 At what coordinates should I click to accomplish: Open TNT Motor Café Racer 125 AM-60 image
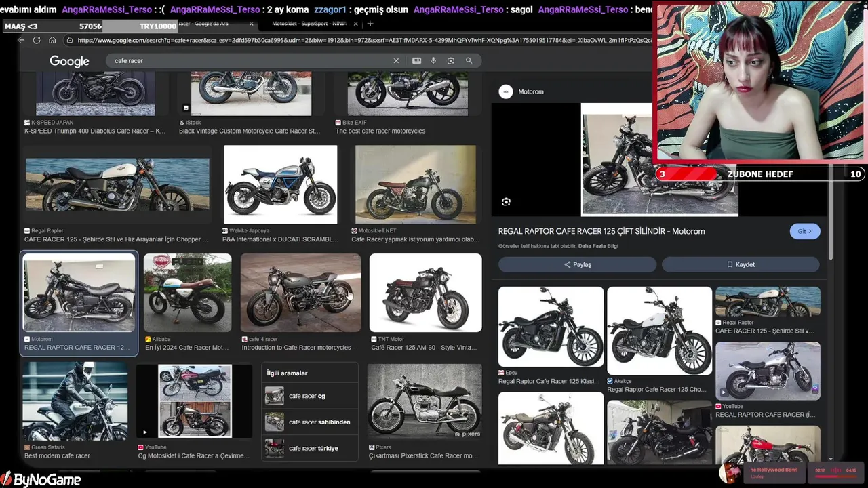[x=425, y=293]
